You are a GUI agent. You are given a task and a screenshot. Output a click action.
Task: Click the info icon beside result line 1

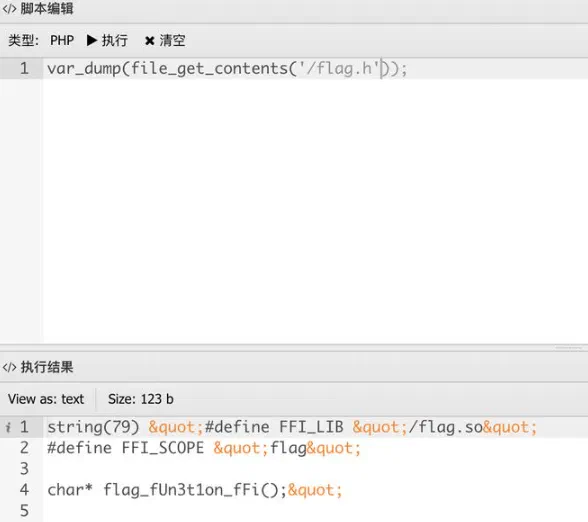[8, 427]
